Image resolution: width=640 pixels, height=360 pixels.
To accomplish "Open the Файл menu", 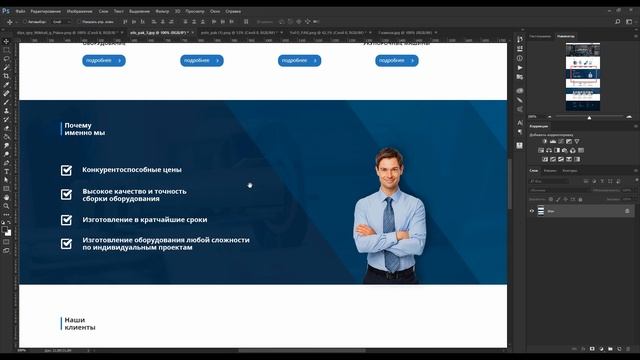I will (x=20, y=11).
